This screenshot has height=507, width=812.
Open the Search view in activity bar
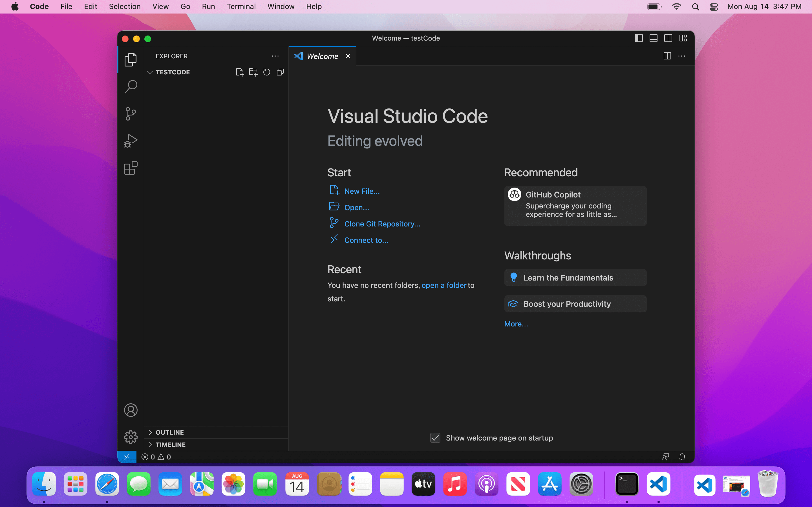coord(131,86)
